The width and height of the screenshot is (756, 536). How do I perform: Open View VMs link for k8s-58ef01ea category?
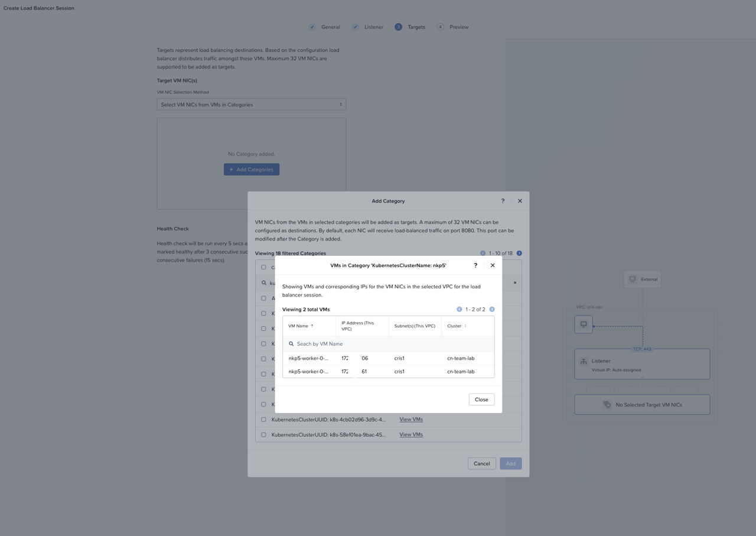click(411, 434)
